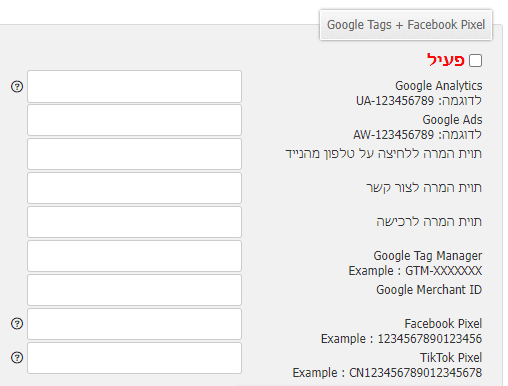Click the Google Merchant ID label
508x386 pixels.
click(429, 290)
